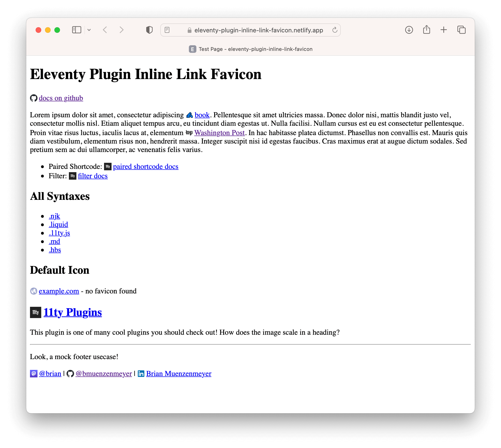Open the Share menu
501x448 pixels.
[x=426, y=30]
